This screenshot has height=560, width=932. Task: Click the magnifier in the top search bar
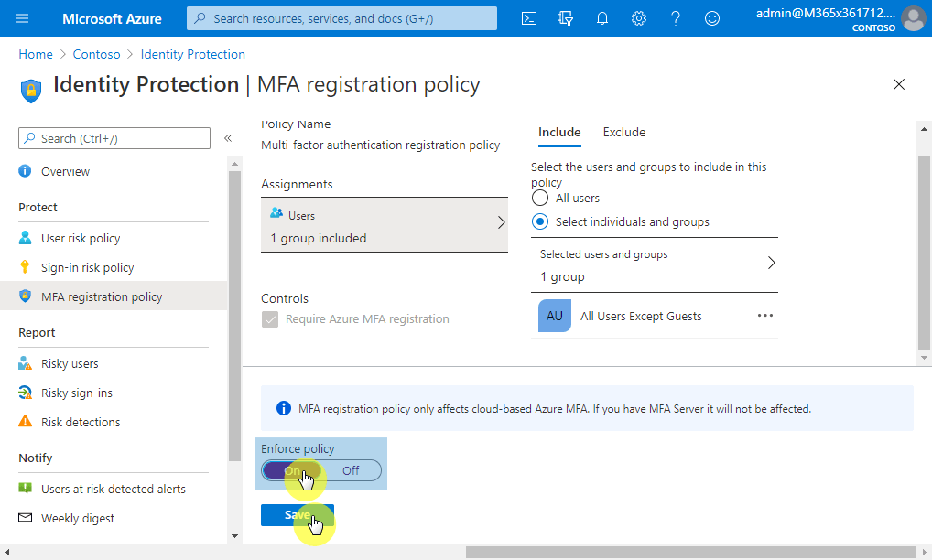(x=200, y=18)
